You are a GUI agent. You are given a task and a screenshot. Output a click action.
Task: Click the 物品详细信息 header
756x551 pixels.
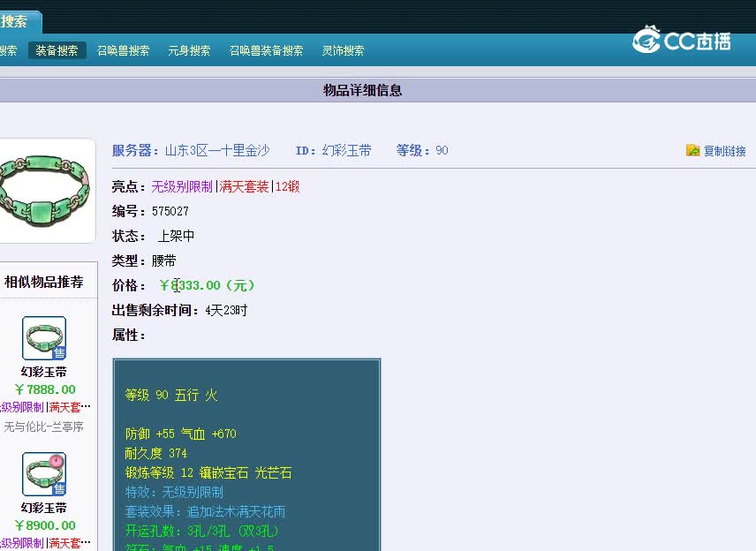(363, 90)
